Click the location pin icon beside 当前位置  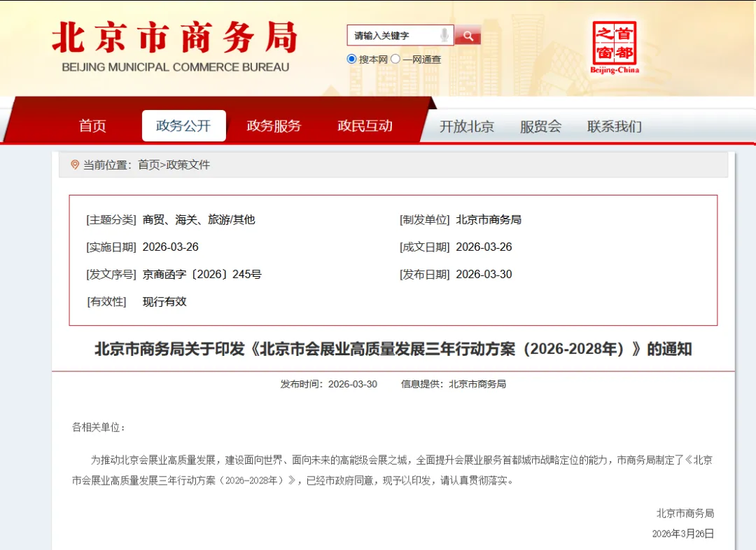tap(75, 165)
